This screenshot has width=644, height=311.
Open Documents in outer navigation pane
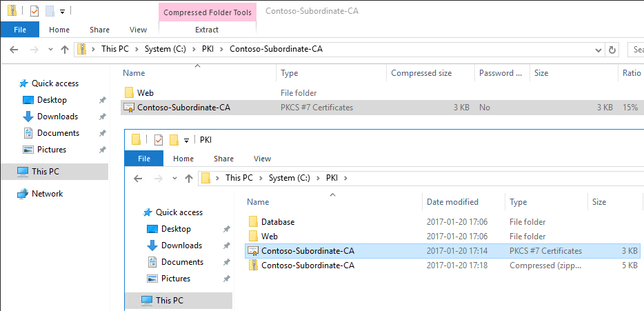58,132
